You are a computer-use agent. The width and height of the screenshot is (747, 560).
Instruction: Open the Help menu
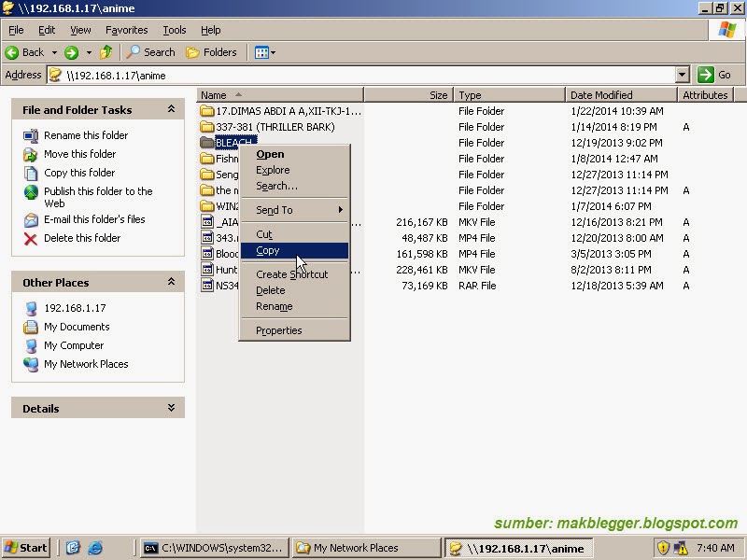coord(211,30)
